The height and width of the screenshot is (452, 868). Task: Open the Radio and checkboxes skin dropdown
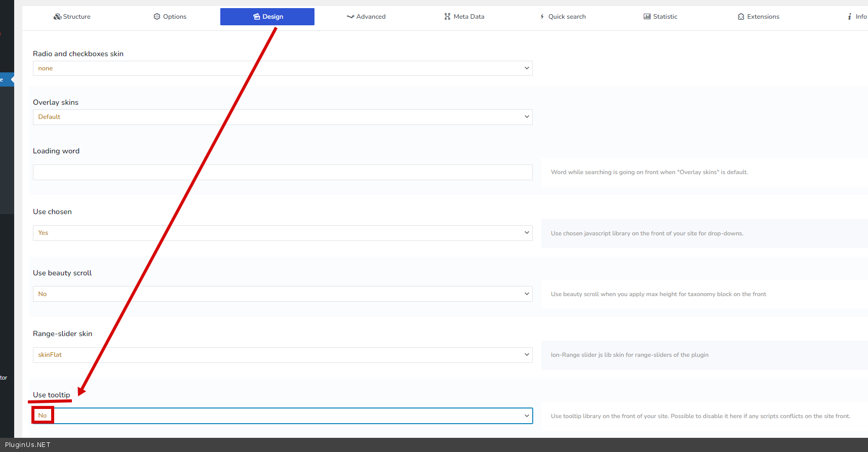(x=282, y=68)
